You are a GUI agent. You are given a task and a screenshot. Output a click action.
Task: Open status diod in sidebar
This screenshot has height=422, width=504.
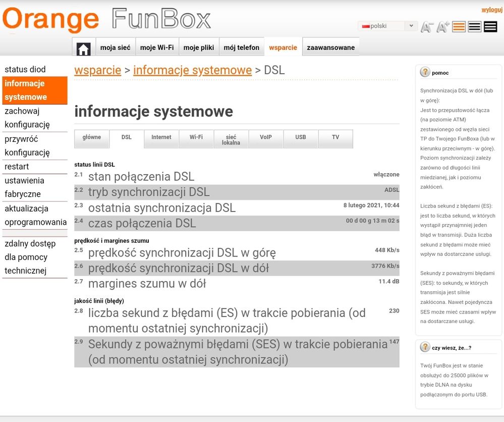(25, 69)
